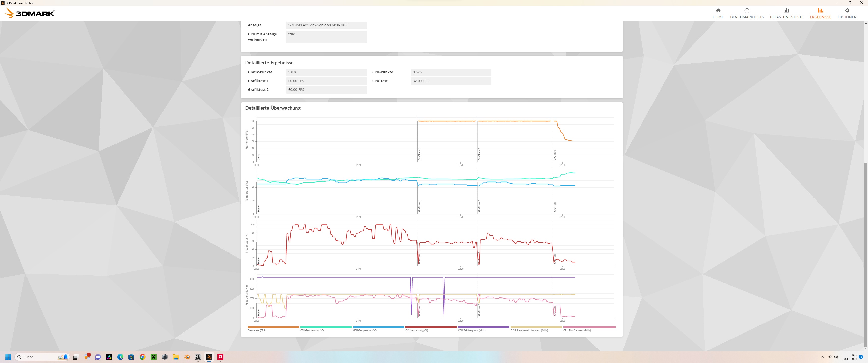Select the Ergebnisse tab
The image size is (868, 363).
[820, 13]
